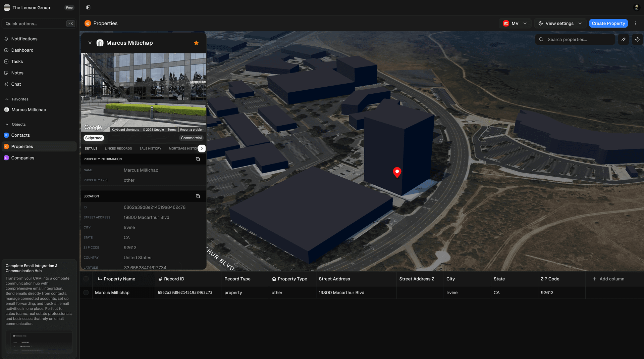The width and height of the screenshot is (644, 359).
Task: Run the Skiptrace action
Action: (x=93, y=138)
